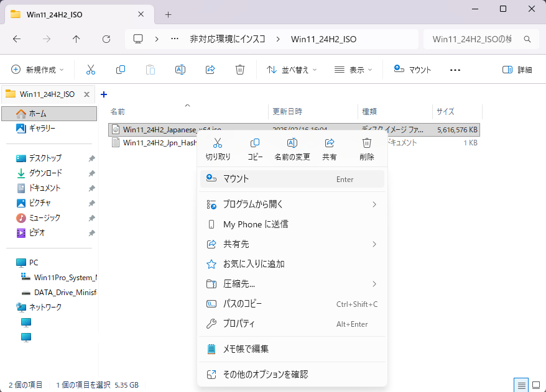Select ホーム in the navigation pane
Image resolution: width=546 pixels, height=392 pixels.
[x=49, y=114]
